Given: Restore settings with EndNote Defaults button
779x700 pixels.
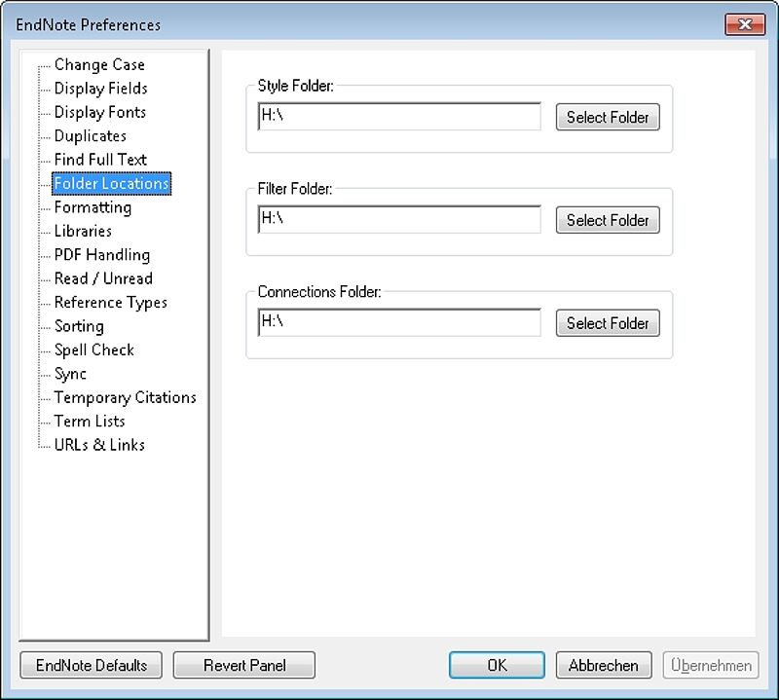Looking at the screenshot, I should tap(91, 665).
